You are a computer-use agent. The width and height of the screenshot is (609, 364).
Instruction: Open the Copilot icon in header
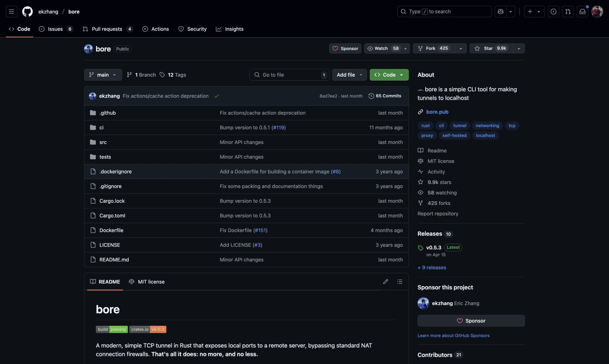point(501,11)
